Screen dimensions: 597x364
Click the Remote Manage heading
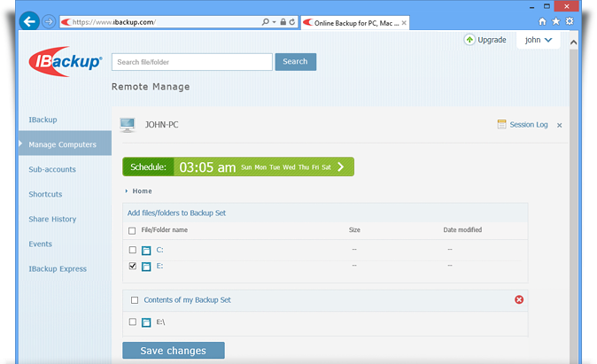[151, 87]
